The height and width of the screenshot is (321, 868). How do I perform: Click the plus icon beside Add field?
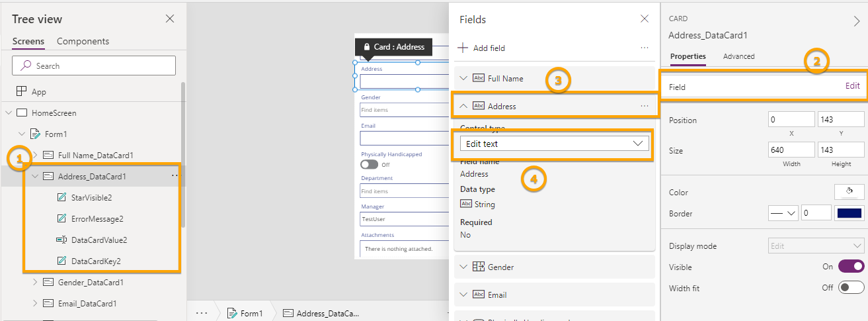(x=463, y=48)
